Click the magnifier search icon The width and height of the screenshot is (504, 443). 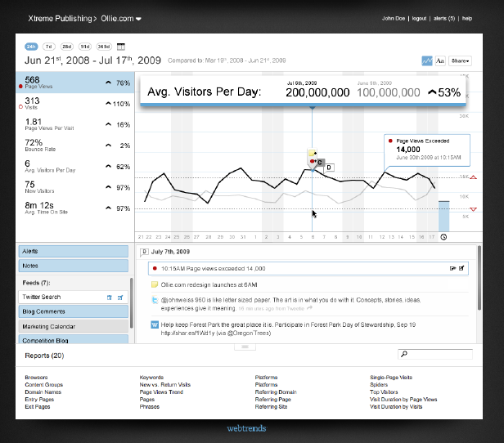(404, 354)
